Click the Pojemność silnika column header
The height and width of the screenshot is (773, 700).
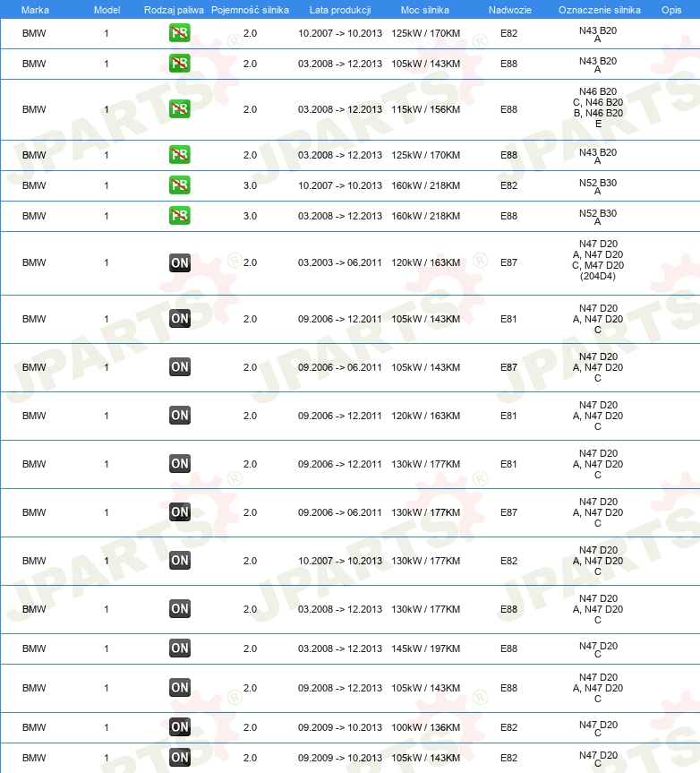pos(251,10)
